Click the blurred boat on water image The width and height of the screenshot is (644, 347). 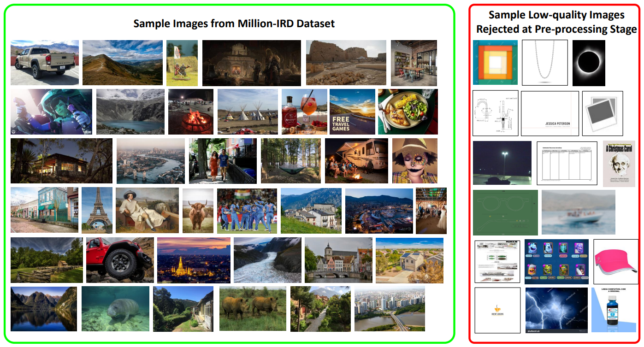[x=578, y=212]
